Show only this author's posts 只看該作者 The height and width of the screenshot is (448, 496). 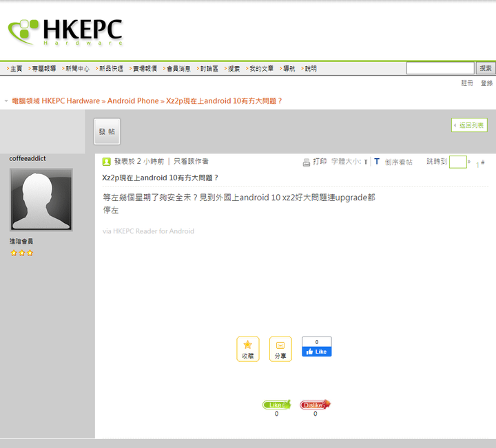tap(191, 162)
